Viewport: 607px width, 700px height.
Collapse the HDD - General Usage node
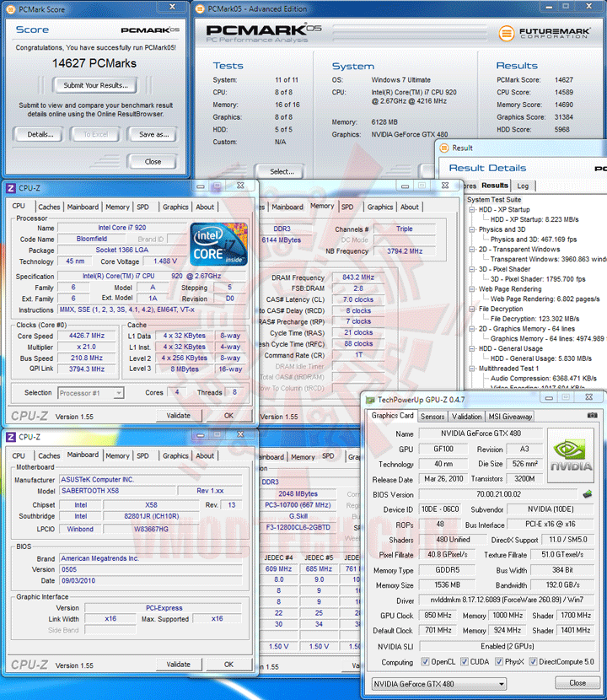pos(472,348)
